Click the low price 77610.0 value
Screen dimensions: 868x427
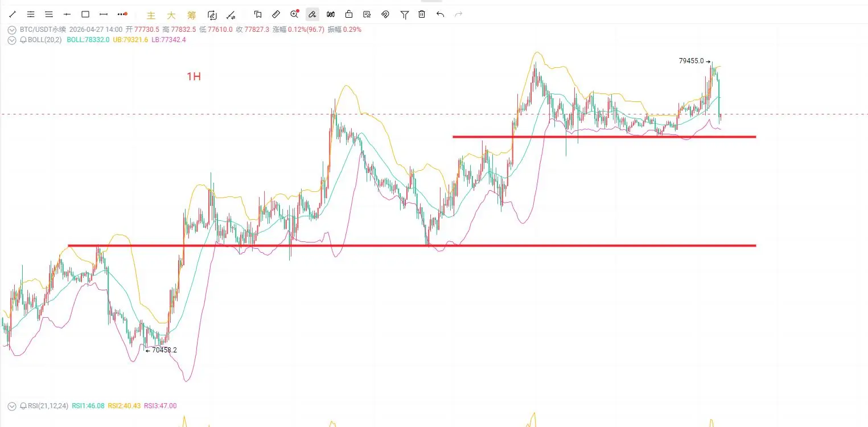pos(220,30)
